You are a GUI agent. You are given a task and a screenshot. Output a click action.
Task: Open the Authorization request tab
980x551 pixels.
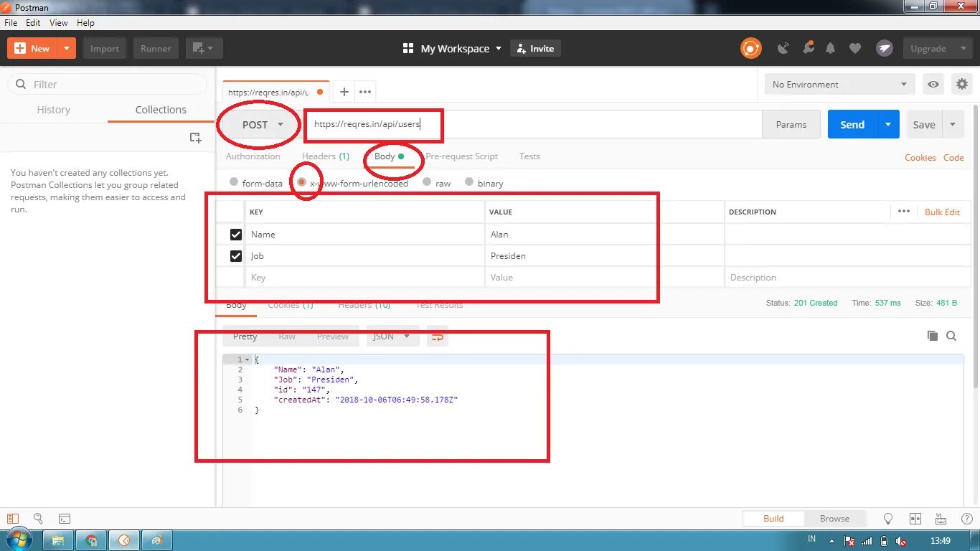point(253,156)
